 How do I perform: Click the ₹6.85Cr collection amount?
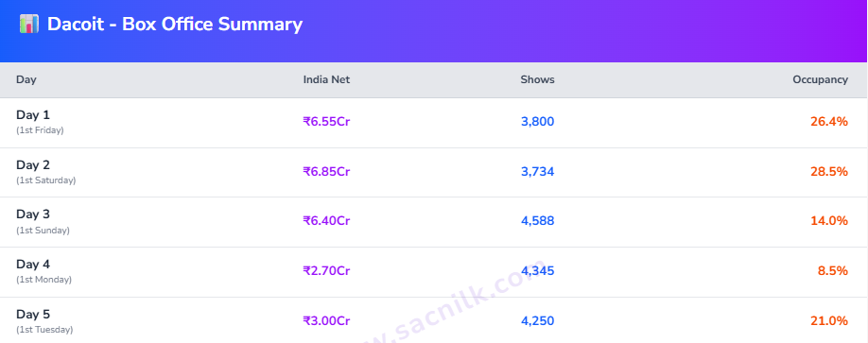(x=326, y=172)
